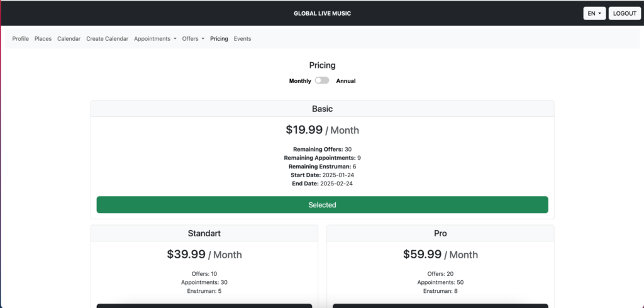Click the Monthly billing label
This screenshot has height=308, width=644.
300,81
